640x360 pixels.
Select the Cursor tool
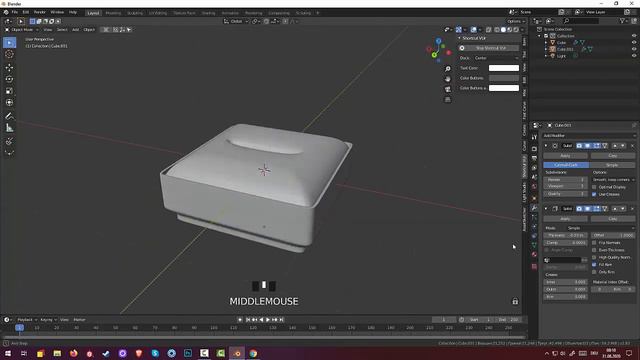(x=9, y=54)
